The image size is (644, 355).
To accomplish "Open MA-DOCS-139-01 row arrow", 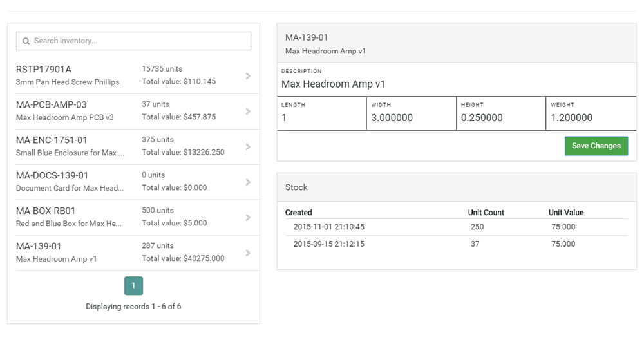I will click(248, 182).
